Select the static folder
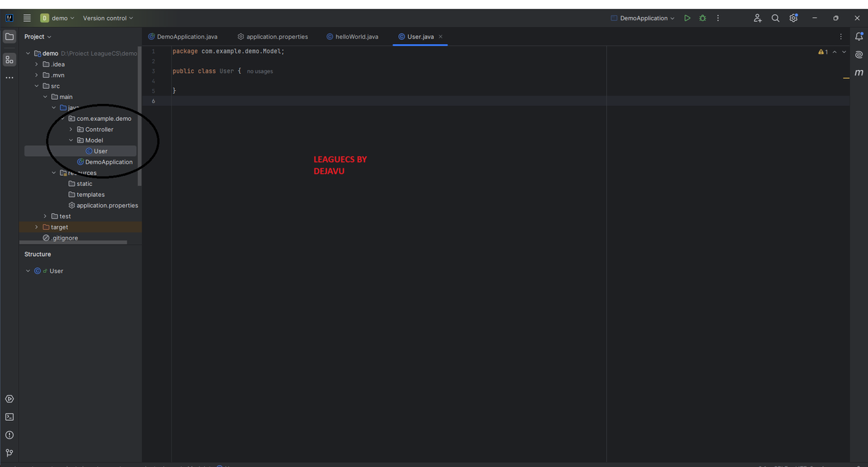Image resolution: width=868 pixels, height=467 pixels. pyautogui.click(x=81, y=184)
